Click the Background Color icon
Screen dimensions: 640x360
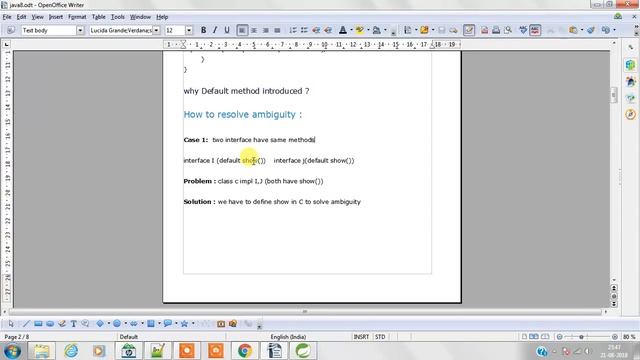click(377, 30)
